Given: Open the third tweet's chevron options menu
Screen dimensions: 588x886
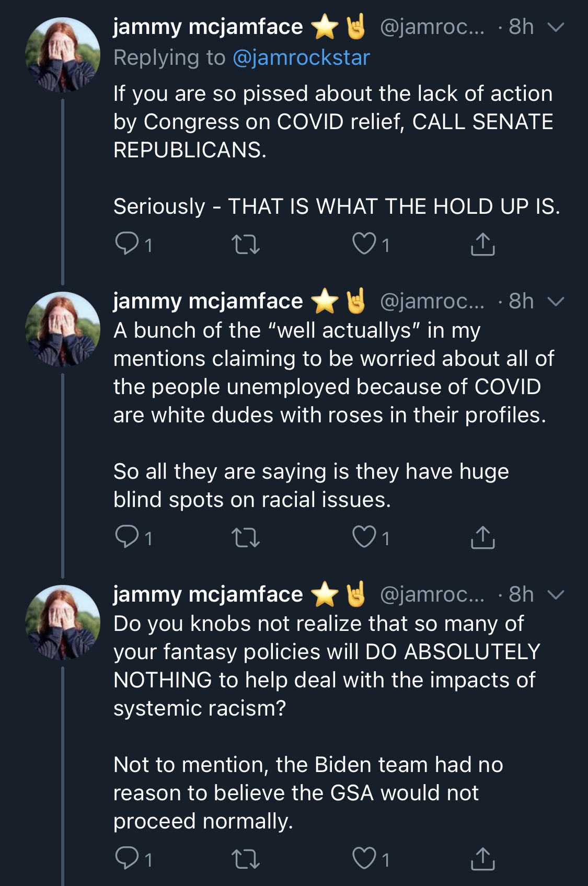Looking at the screenshot, I should [556, 595].
